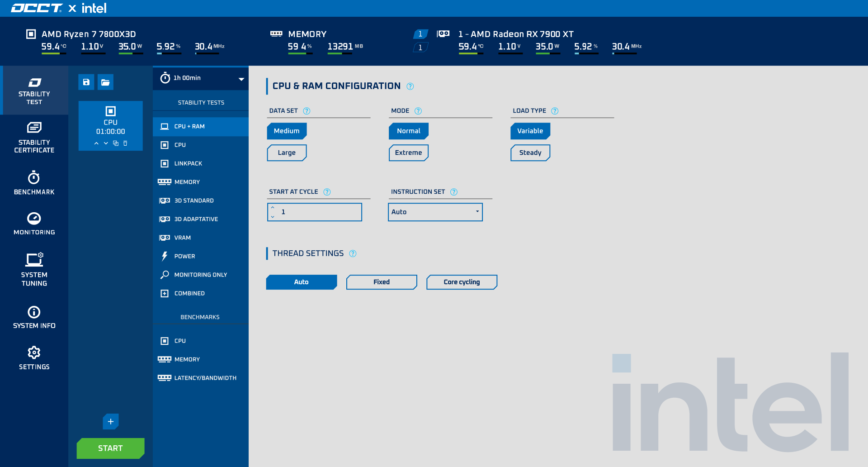The height and width of the screenshot is (467, 868).
Task: Click the AMD Ryzen 7 7800X3D label
Action: 89,34
